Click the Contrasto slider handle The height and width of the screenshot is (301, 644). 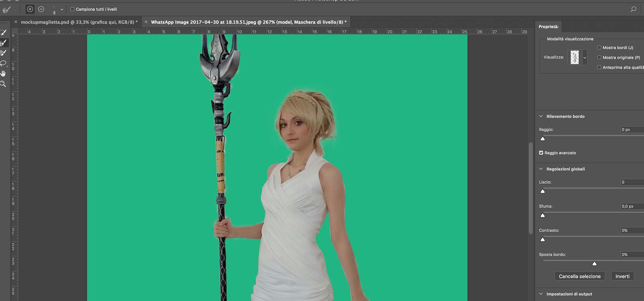[543, 239]
